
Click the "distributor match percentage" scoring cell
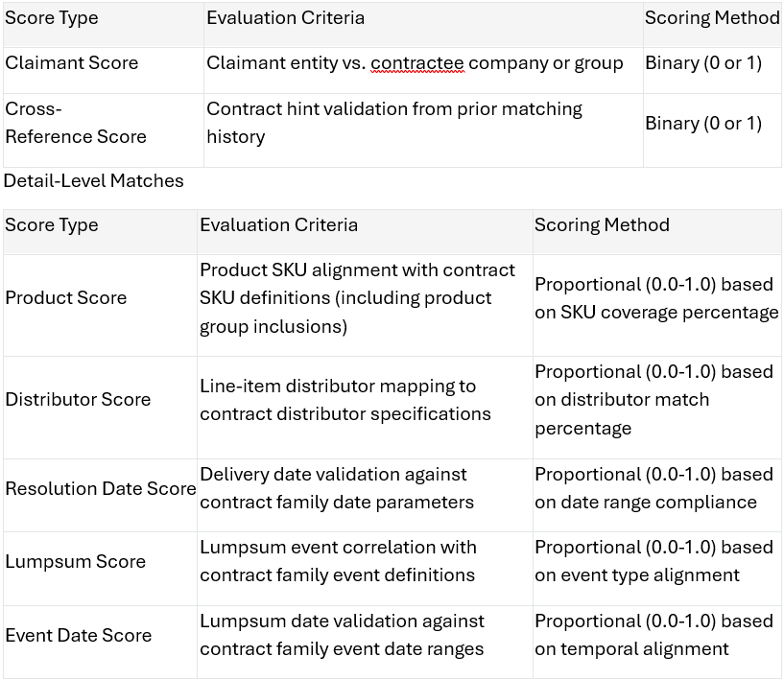[x=653, y=400]
